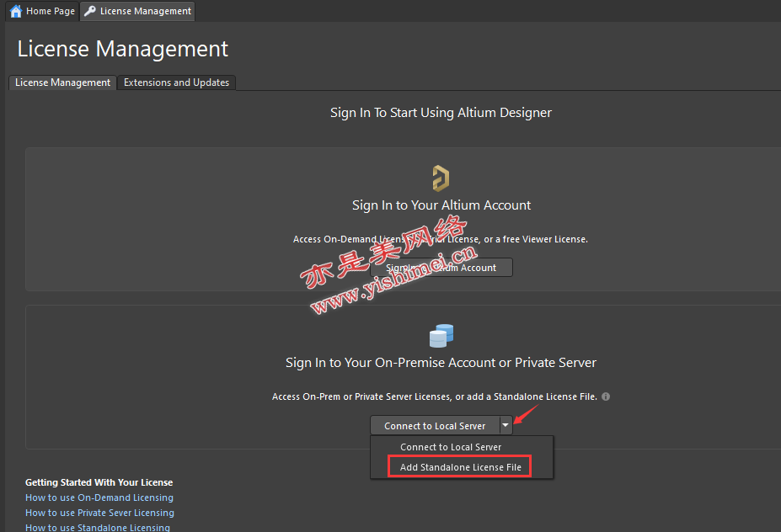Image resolution: width=781 pixels, height=532 pixels.
Task: Click Sign In To Start Using Altium Designer text
Action: [x=441, y=113]
